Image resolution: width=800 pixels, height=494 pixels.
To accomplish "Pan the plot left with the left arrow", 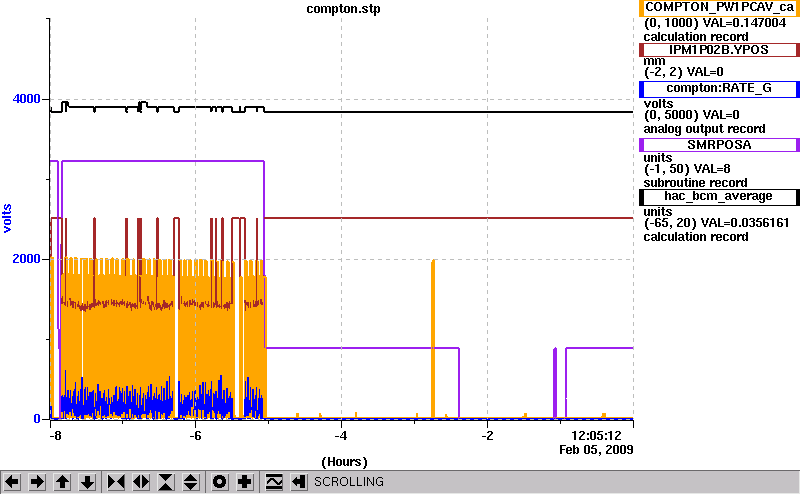I will pos(12,482).
